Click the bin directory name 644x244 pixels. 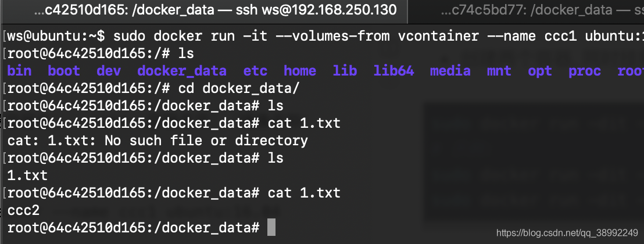[x=20, y=71]
